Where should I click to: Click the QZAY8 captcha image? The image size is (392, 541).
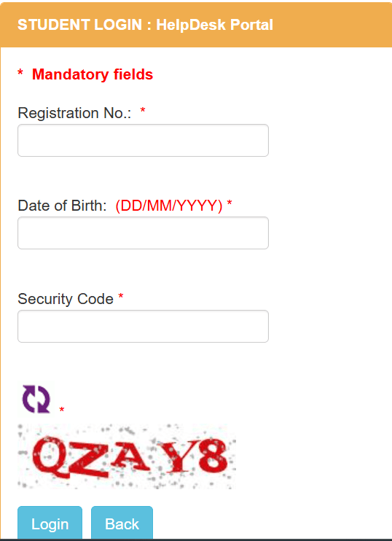(127, 456)
